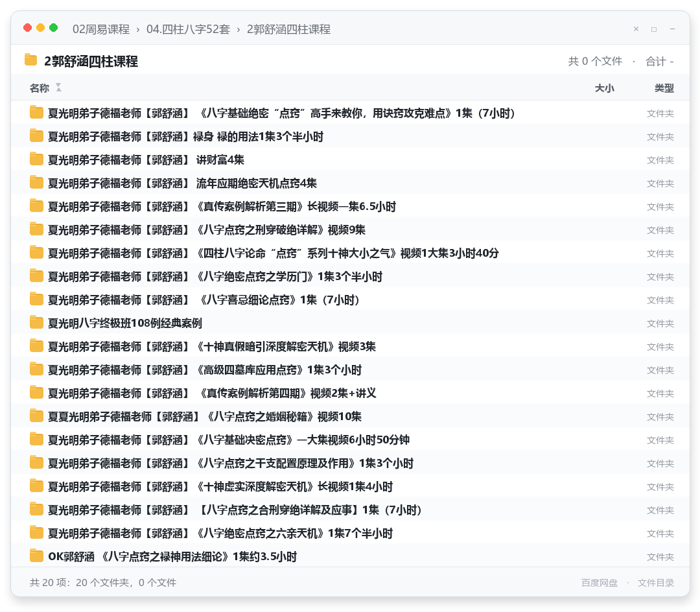Click folder icon of 八字喜忌细论点窍 row
This screenshot has height=612, width=700.
click(36, 299)
